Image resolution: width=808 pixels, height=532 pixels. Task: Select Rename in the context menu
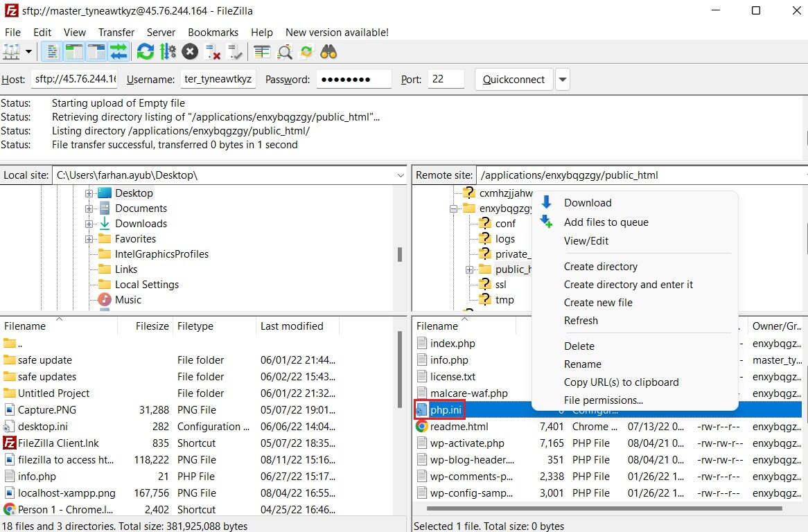pos(635,364)
